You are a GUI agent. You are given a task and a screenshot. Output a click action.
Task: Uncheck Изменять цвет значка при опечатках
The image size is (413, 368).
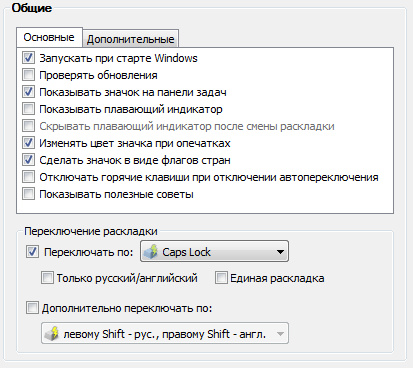[x=28, y=143]
